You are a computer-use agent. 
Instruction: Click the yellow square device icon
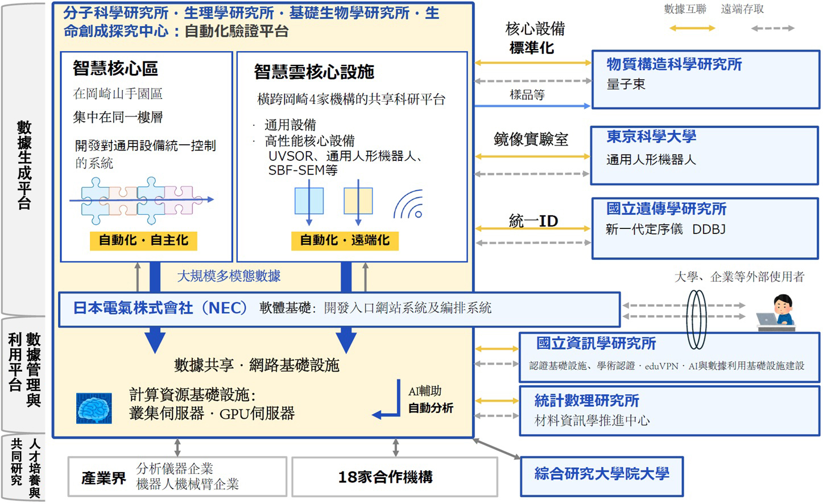pyautogui.click(x=358, y=202)
